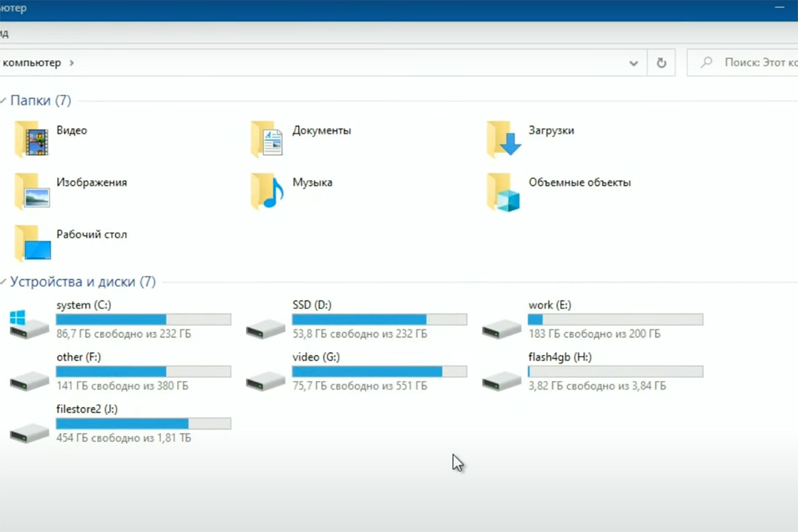
Task: Click the filestore2 (J:) drive name
Action: pyautogui.click(x=87, y=409)
